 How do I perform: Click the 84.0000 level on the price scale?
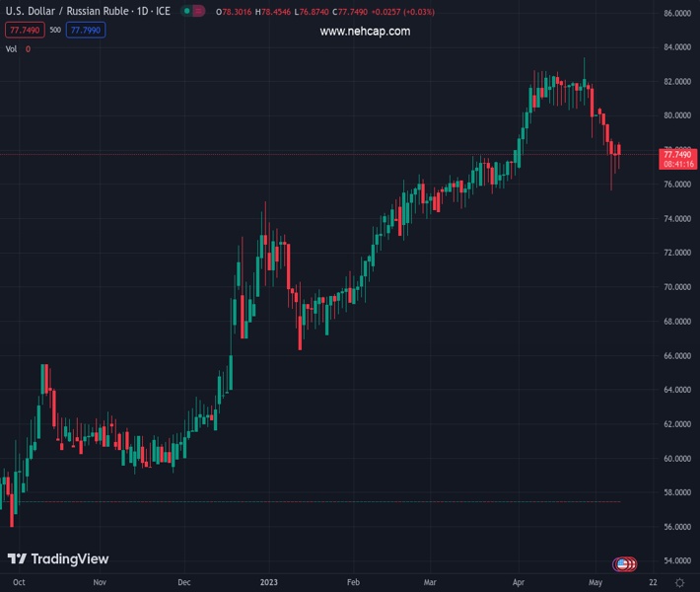click(x=676, y=47)
